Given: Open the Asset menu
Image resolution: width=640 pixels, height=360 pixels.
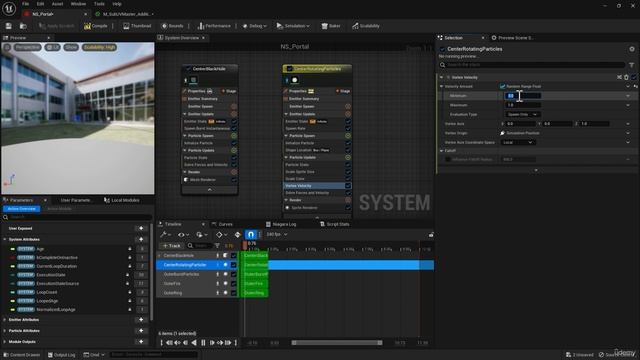Looking at the screenshot, I should point(57,4).
